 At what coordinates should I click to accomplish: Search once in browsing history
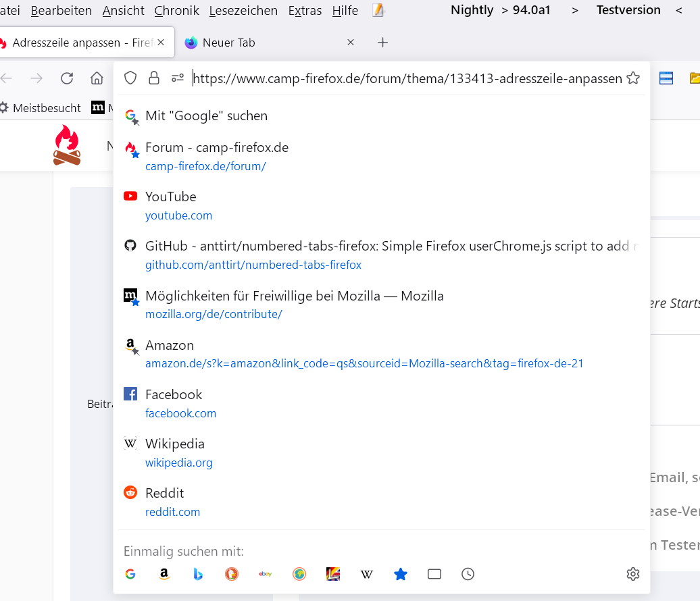[468, 574]
